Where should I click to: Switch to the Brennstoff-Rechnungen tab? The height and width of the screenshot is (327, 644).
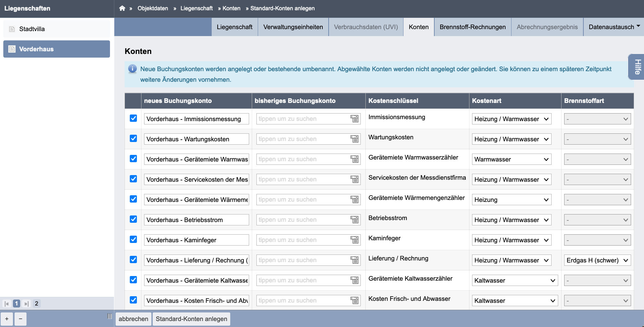473,27
